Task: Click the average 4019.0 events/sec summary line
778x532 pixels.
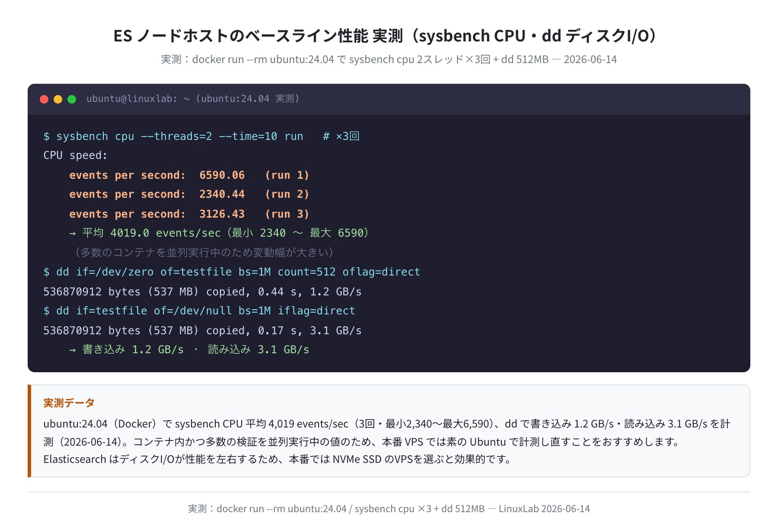Action: click(x=219, y=233)
